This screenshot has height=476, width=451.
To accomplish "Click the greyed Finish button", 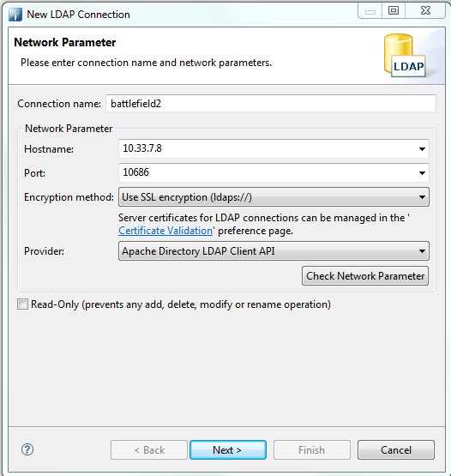I will click(312, 450).
